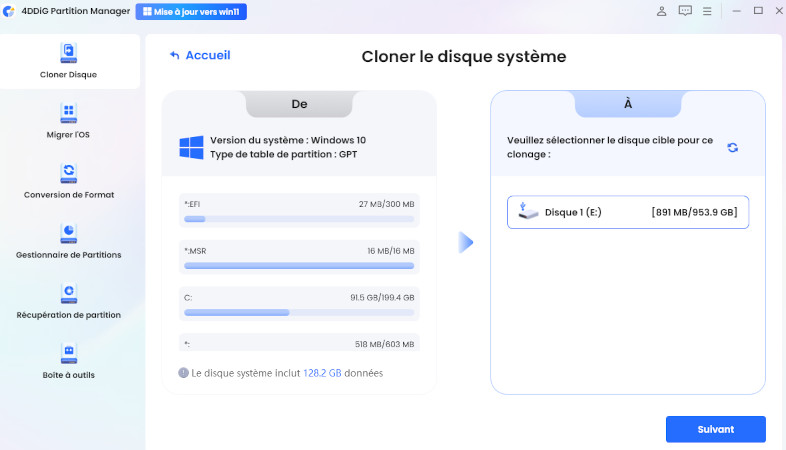Click Mise à jour vers win11 button

coord(191,12)
